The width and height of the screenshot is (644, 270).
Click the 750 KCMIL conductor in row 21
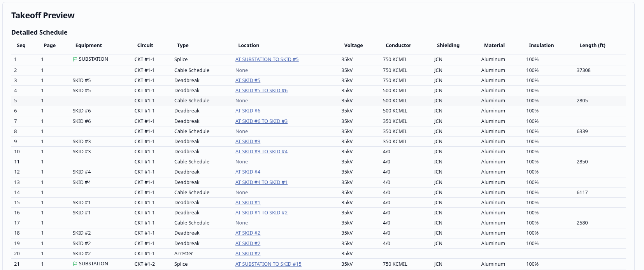(x=395, y=264)
